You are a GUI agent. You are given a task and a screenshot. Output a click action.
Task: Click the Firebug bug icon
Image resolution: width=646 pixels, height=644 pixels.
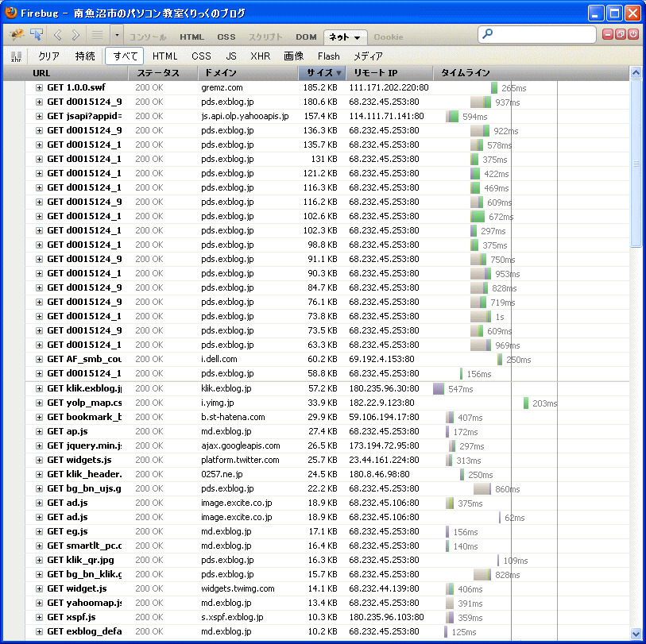point(17,36)
